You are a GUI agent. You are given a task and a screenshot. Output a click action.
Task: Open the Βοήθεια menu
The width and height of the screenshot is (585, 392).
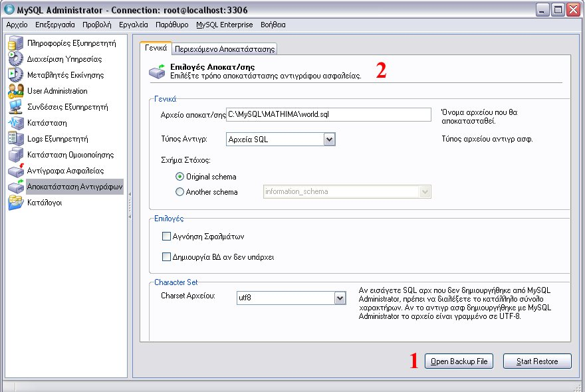pyautogui.click(x=273, y=25)
